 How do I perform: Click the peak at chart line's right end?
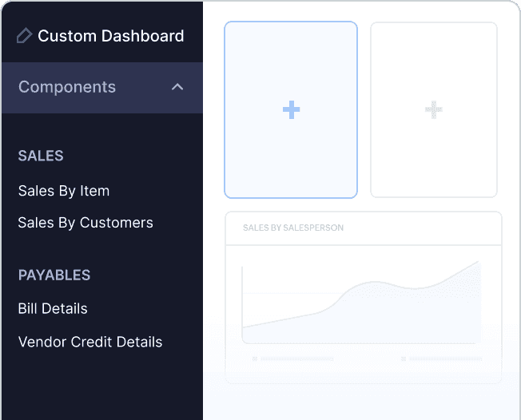click(x=478, y=262)
